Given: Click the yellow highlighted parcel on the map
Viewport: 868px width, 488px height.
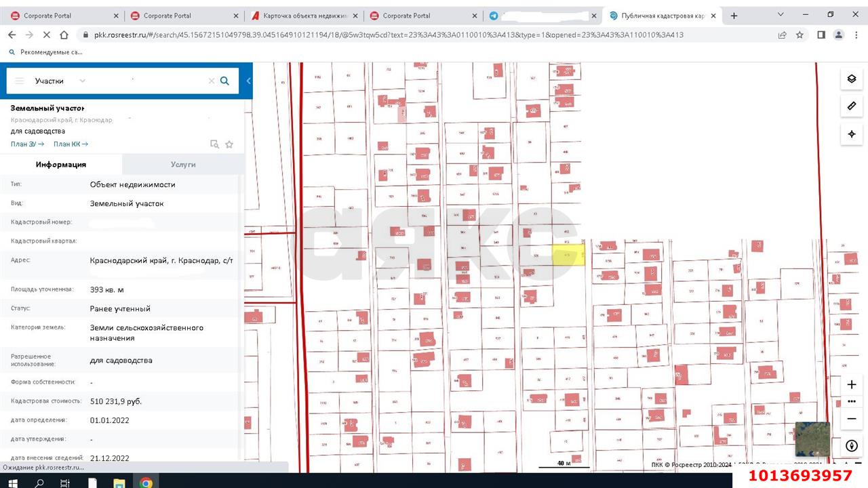Looking at the screenshot, I should (x=568, y=256).
